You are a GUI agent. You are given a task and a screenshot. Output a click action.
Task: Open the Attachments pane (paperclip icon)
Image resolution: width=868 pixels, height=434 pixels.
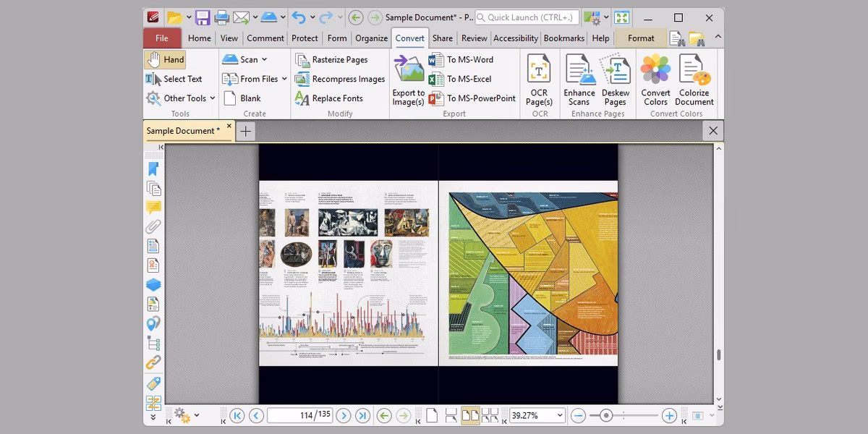(153, 227)
